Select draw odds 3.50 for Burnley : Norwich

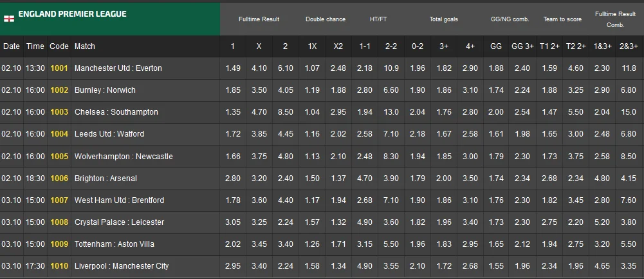259,90
